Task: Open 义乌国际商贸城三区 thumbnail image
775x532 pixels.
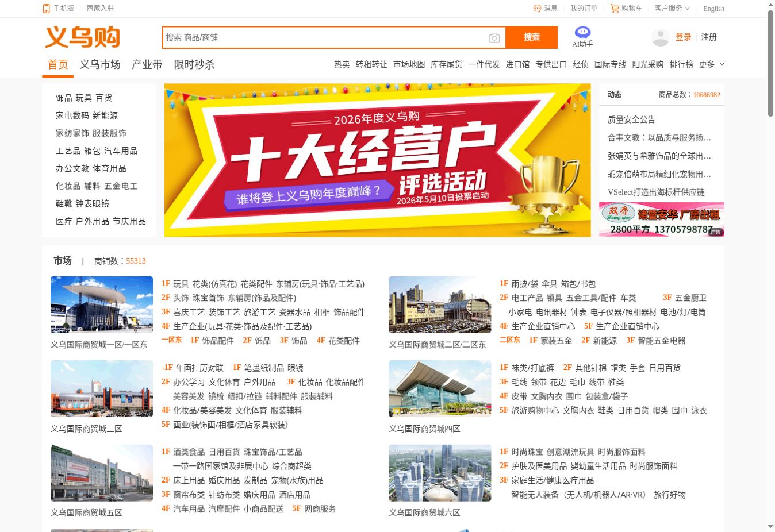Action: pyautogui.click(x=102, y=388)
